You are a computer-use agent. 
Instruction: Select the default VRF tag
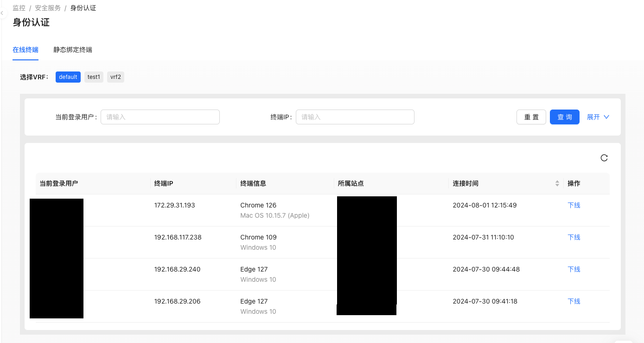(68, 77)
